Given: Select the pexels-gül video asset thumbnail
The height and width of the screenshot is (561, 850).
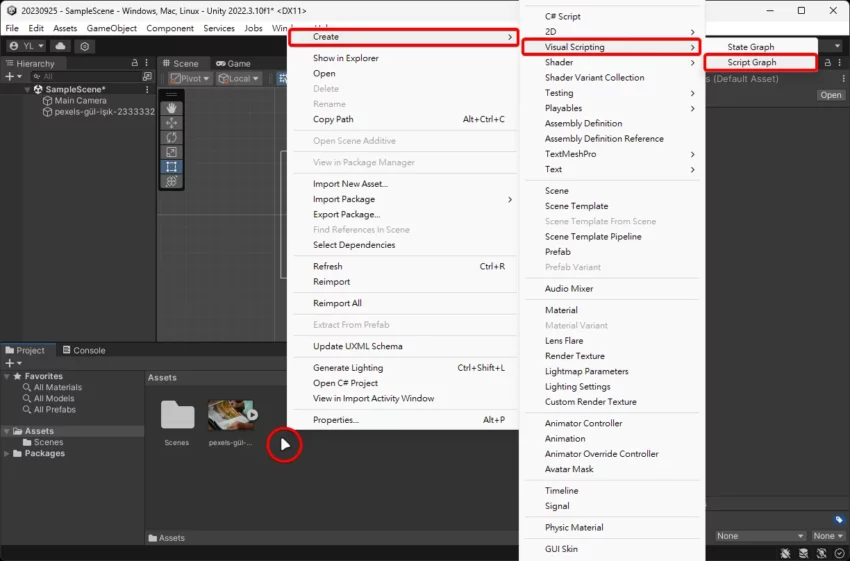Looking at the screenshot, I should pyautogui.click(x=230, y=415).
